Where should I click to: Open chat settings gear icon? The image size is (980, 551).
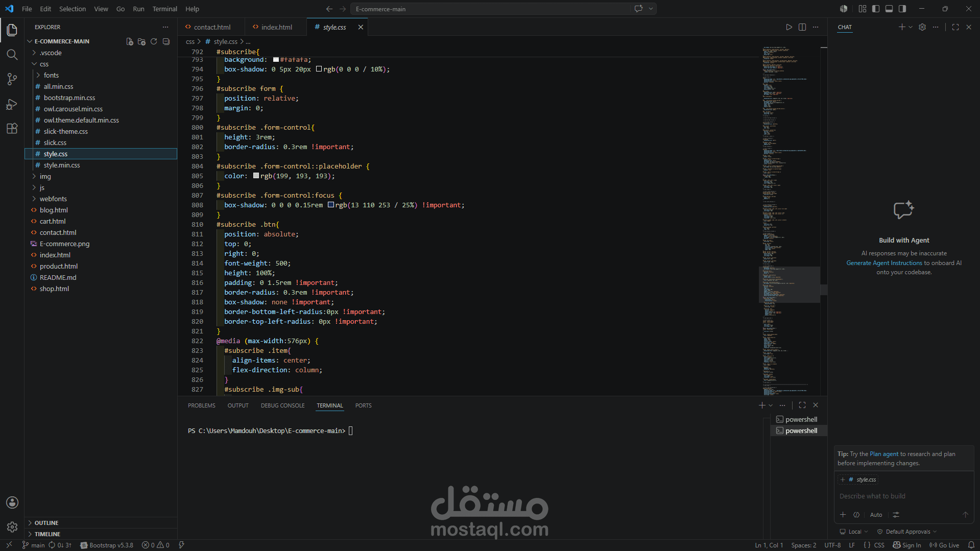click(x=922, y=27)
